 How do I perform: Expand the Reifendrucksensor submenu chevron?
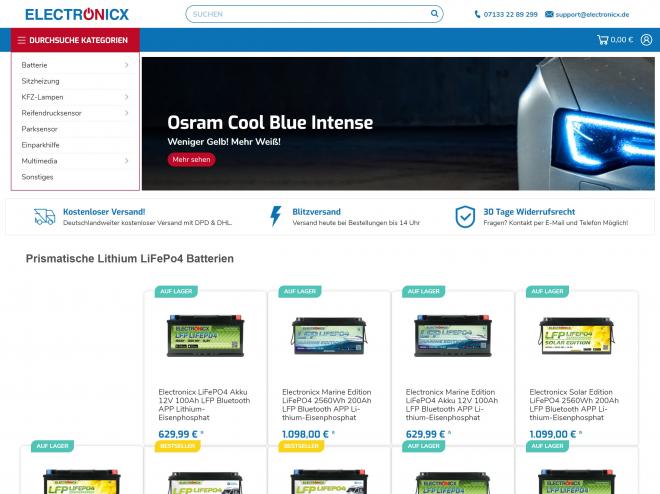[x=127, y=113]
